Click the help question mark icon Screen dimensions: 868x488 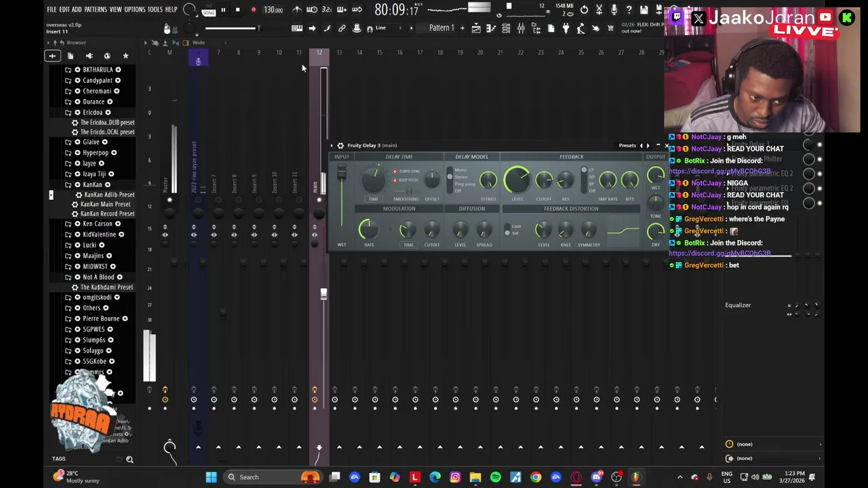[x=629, y=9]
